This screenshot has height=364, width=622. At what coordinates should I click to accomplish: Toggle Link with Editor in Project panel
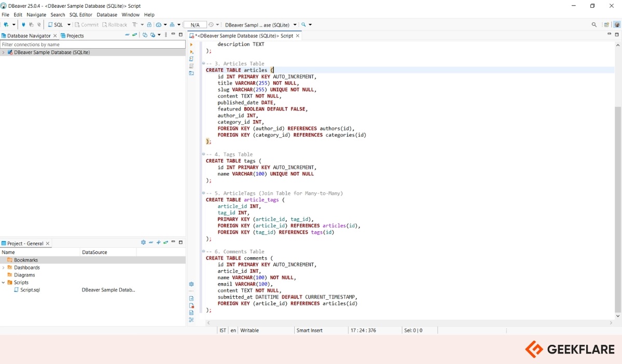tap(166, 242)
